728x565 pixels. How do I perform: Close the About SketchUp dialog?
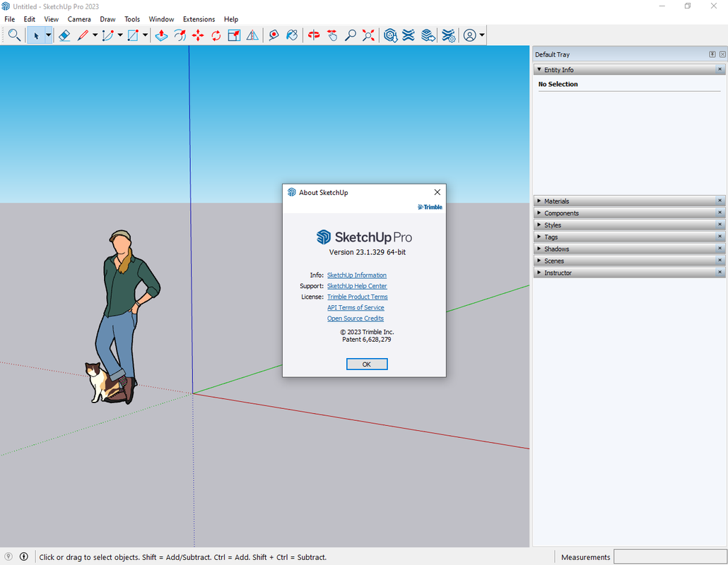(x=437, y=192)
